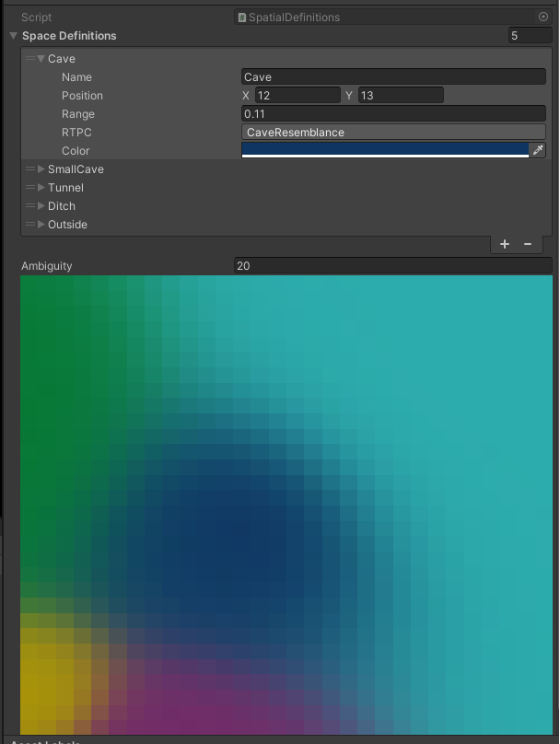Grab the drag handle of Cave element

[29, 59]
